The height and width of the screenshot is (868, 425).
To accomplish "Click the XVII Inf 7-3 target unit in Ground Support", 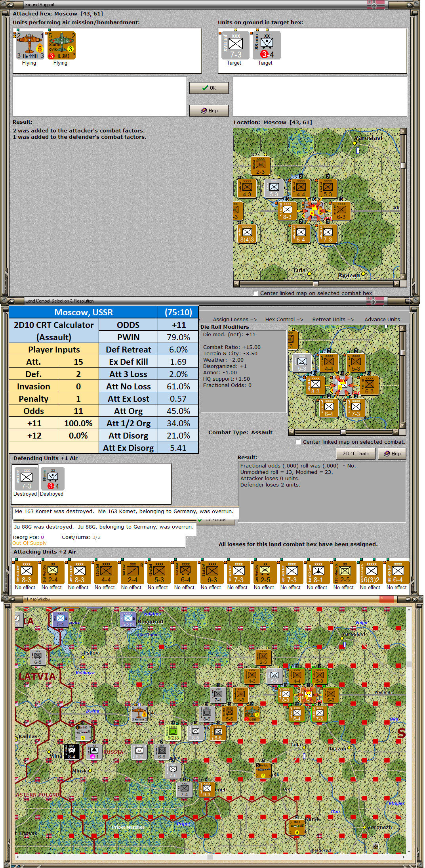I will point(235,46).
